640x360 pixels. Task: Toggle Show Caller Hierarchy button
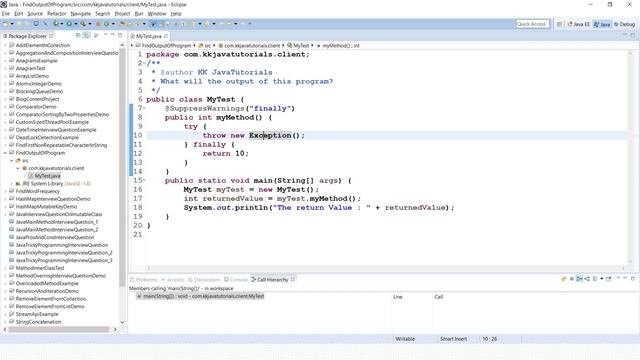point(579,279)
